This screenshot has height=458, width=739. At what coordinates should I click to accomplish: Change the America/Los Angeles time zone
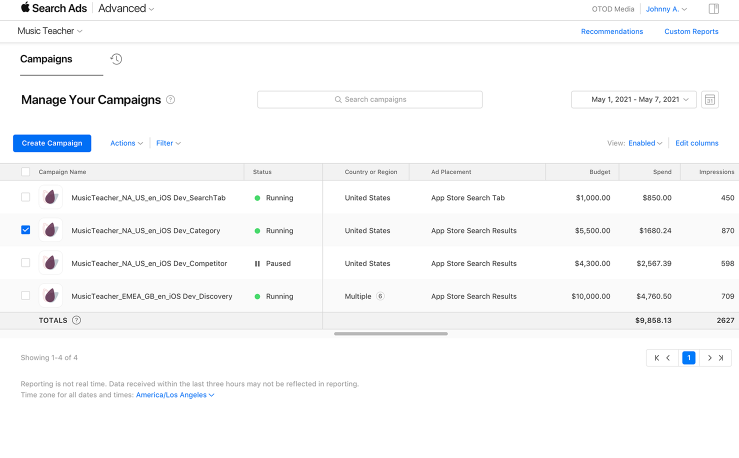(175, 395)
